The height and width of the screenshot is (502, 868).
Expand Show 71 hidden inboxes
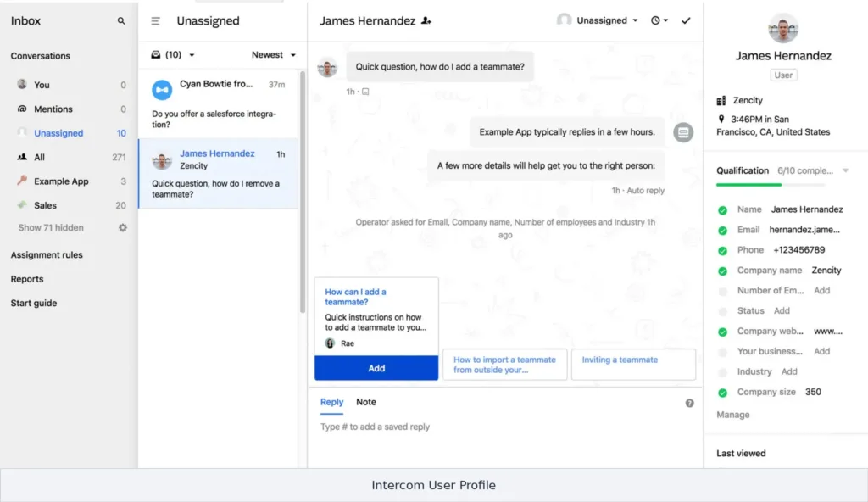[51, 228]
